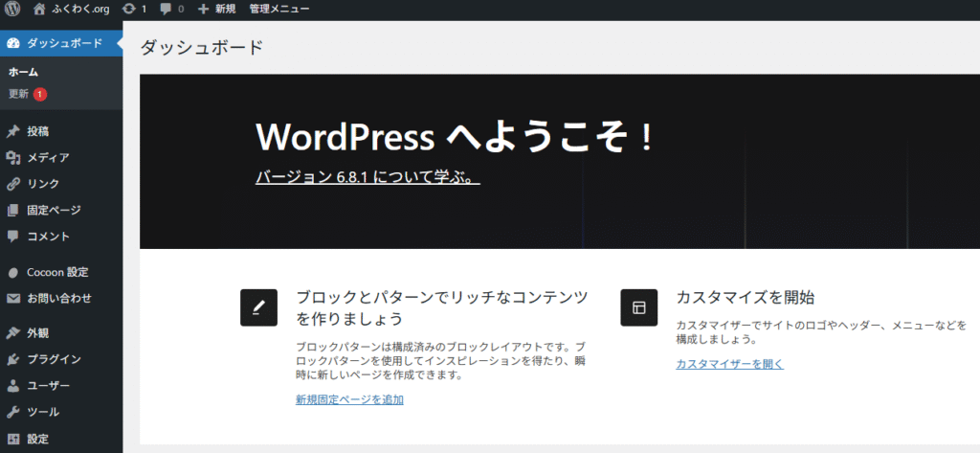Click the WordPress logo icon
The image size is (980, 453).
pyautogui.click(x=12, y=10)
